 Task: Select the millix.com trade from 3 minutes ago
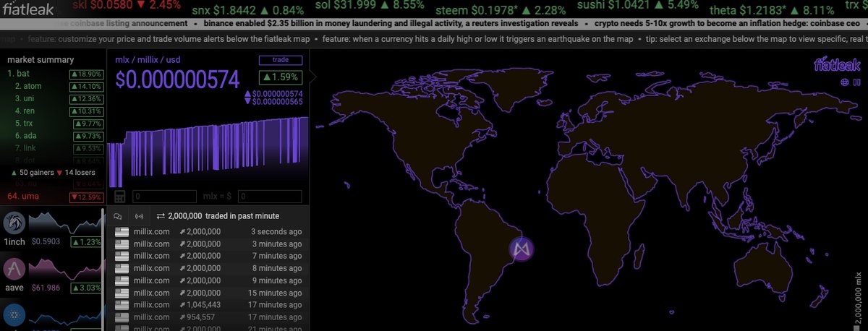click(x=208, y=244)
